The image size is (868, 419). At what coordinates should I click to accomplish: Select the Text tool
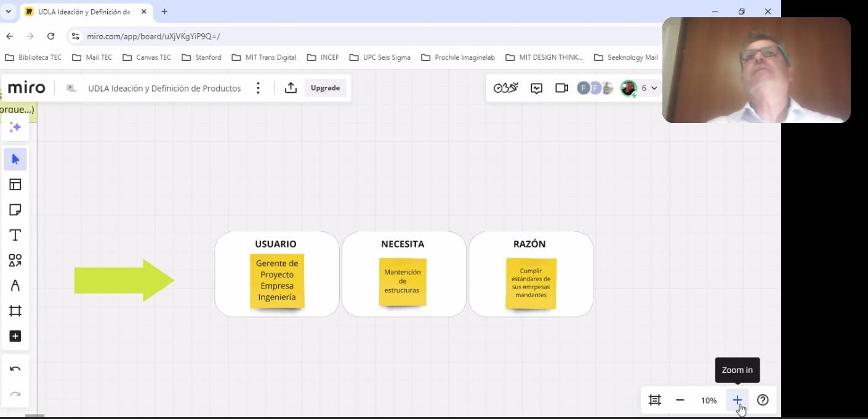point(15,235)
